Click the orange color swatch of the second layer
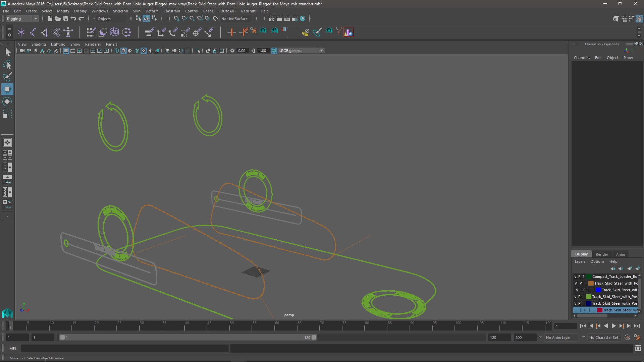Viewport: 644px width, 362px height. tap(591, 283)
